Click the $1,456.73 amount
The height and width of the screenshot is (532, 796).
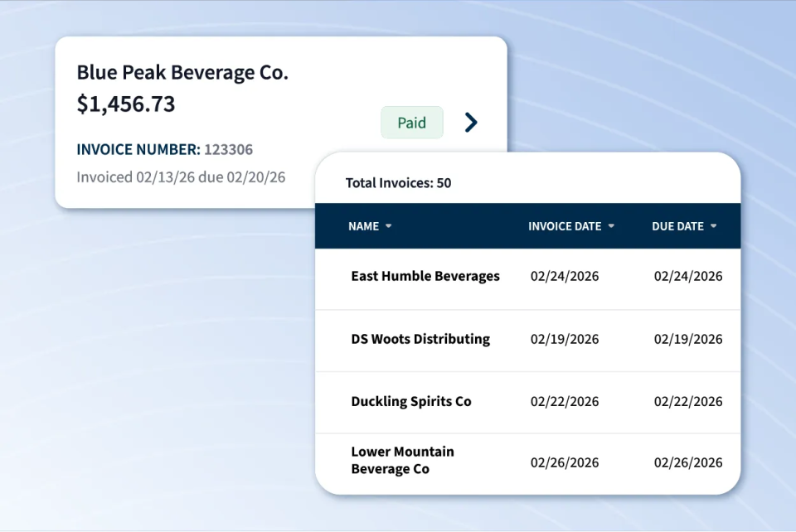pos(126,104)
